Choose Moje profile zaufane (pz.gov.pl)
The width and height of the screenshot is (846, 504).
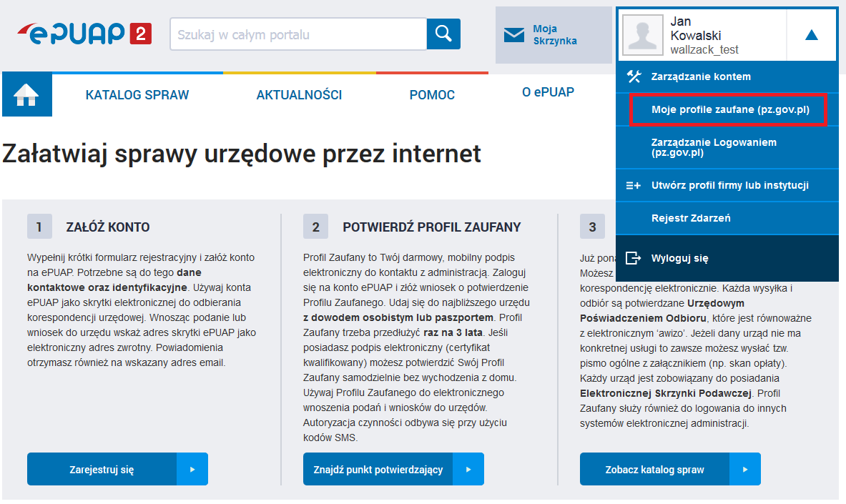pyautogui.click(x=728, y=109)
